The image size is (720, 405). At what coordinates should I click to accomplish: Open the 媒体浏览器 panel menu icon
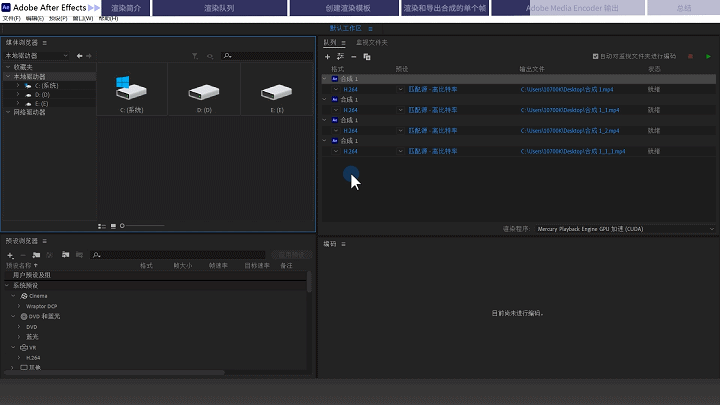45,43
